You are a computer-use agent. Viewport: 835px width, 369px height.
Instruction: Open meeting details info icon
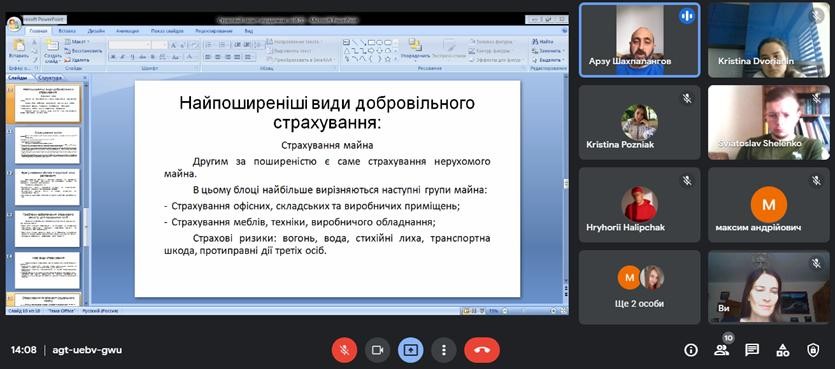coord(691,350)
